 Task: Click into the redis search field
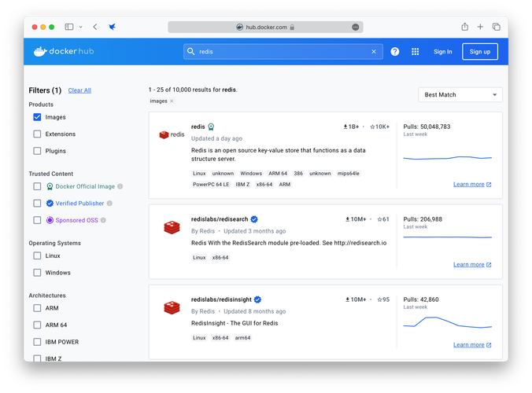point(283,52)
